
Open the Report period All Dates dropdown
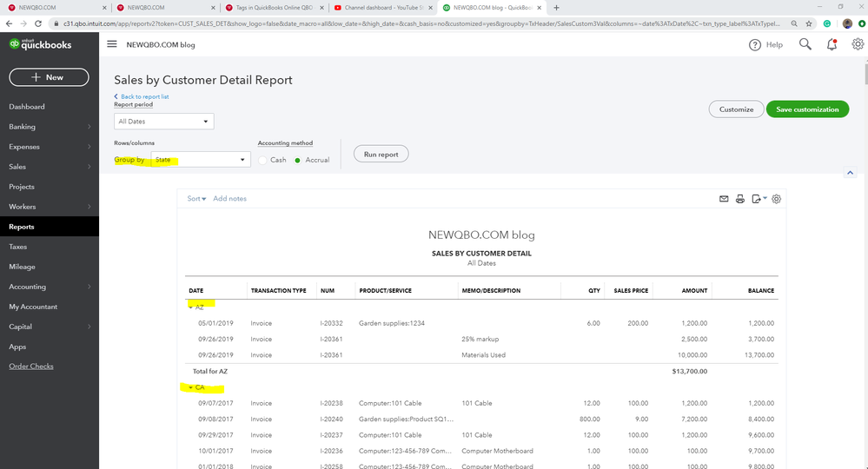[163, 122]
